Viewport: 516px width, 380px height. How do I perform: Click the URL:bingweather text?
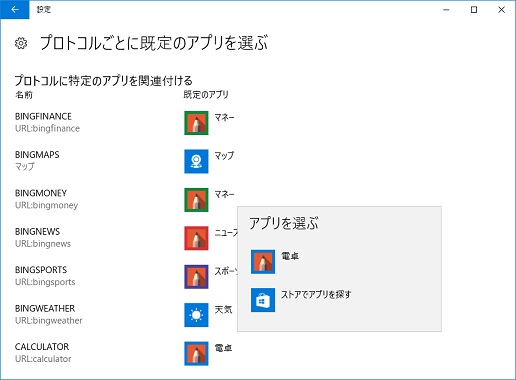(x=48, y=320)
